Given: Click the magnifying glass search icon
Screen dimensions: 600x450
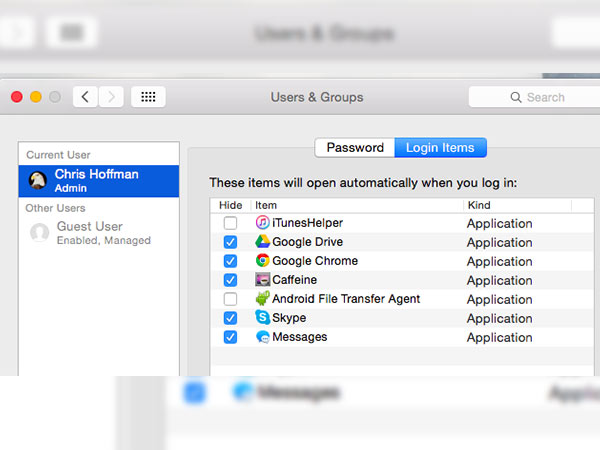Looking at the screenshot, I should pos(516,97).
